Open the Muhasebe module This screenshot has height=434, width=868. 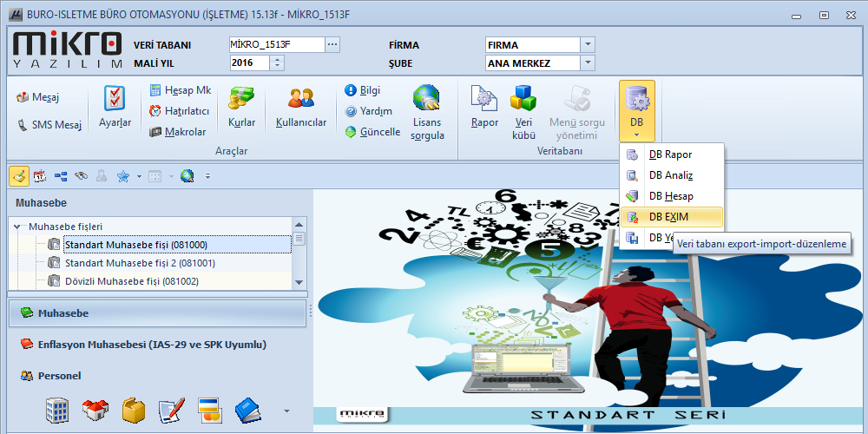pos(158,313)
